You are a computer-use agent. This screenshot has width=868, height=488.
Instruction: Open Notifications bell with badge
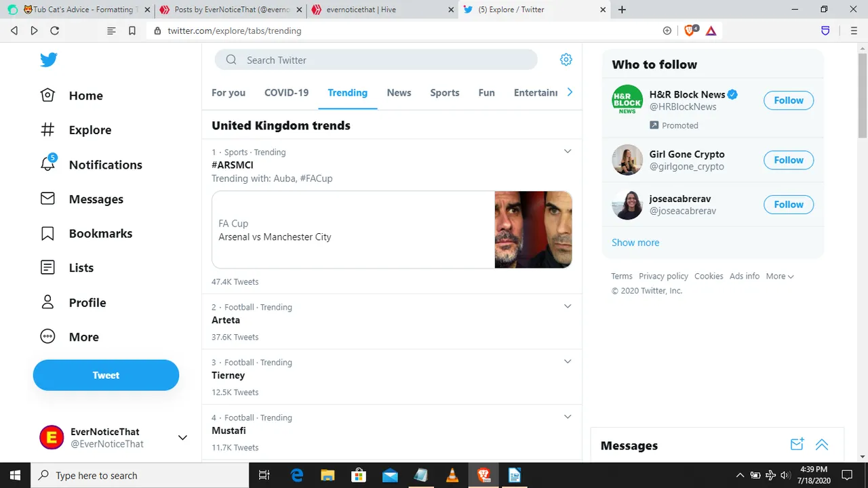(x=48, y=164)
